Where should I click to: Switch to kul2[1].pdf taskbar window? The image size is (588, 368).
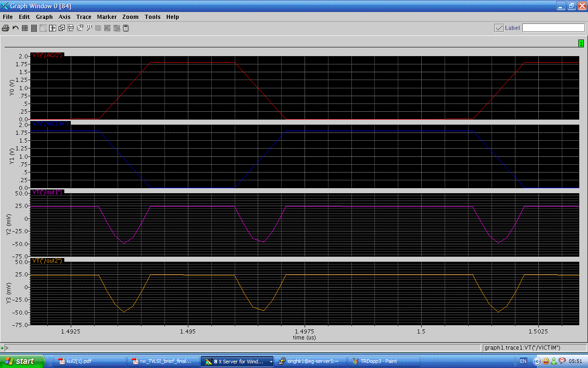coord(90,362)
